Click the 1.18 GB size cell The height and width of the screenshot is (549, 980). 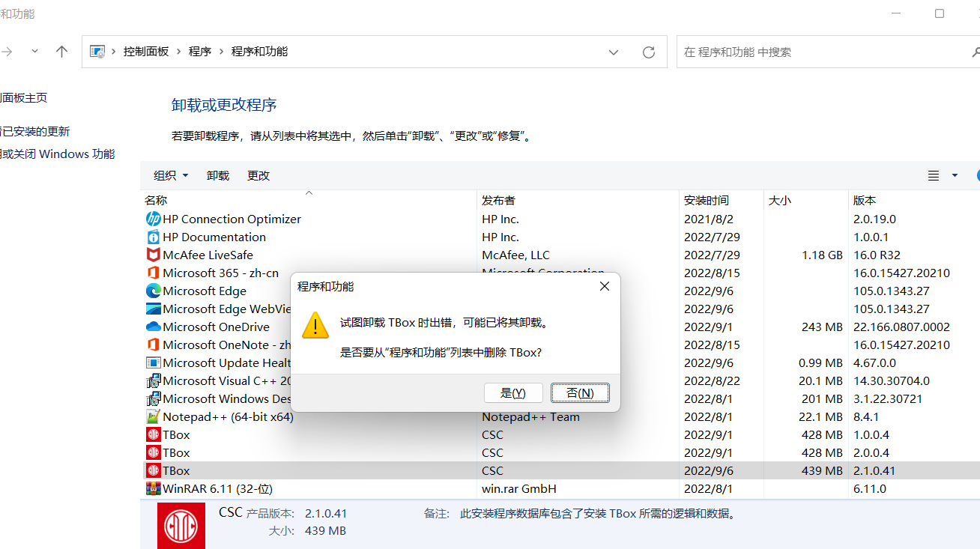pos(822,255)
